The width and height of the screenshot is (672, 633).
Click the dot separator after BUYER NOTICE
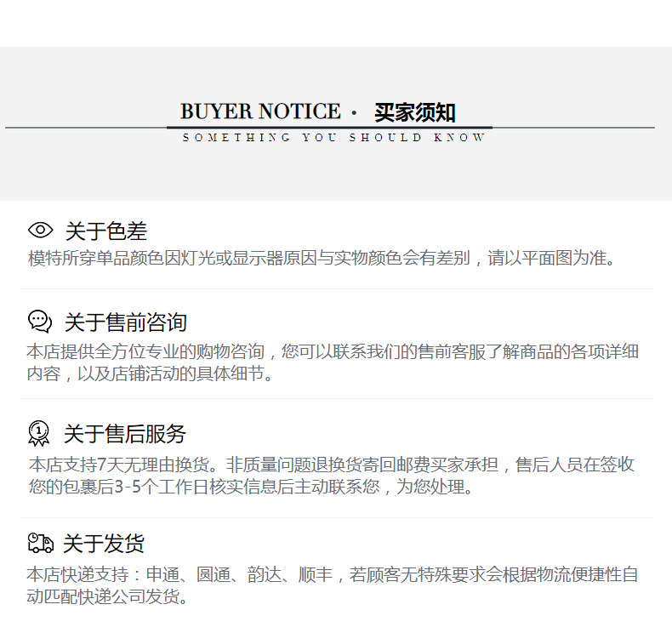tap(354, 113)
